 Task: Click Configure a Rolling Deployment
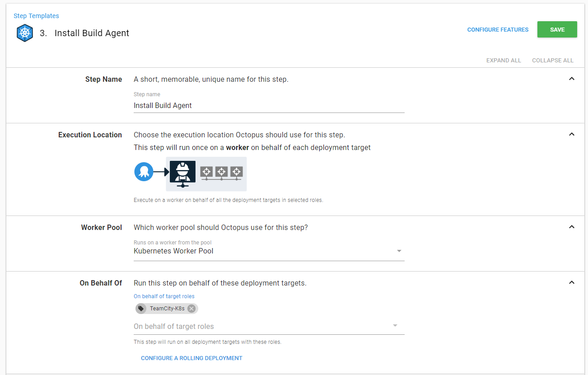pos(191,358)
